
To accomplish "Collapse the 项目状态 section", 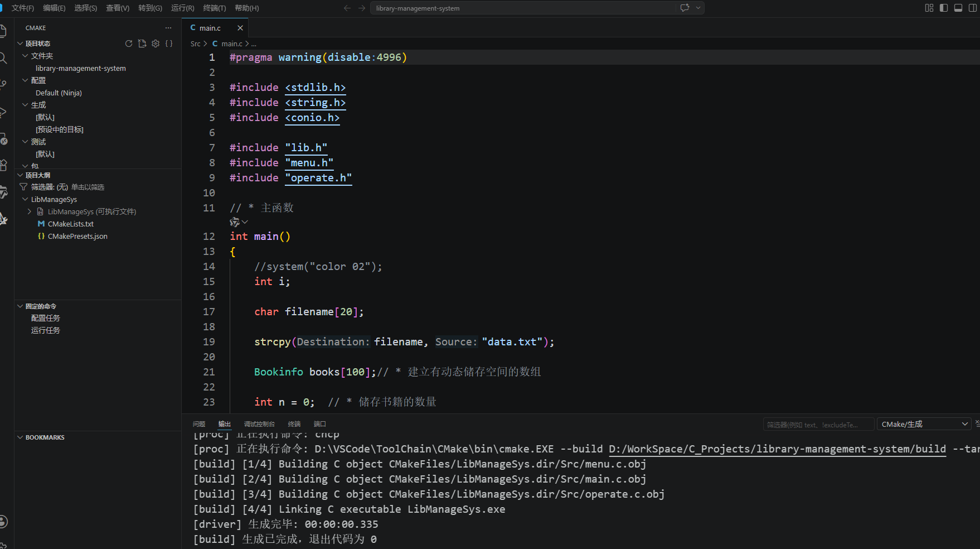I will tap(20, 44).
